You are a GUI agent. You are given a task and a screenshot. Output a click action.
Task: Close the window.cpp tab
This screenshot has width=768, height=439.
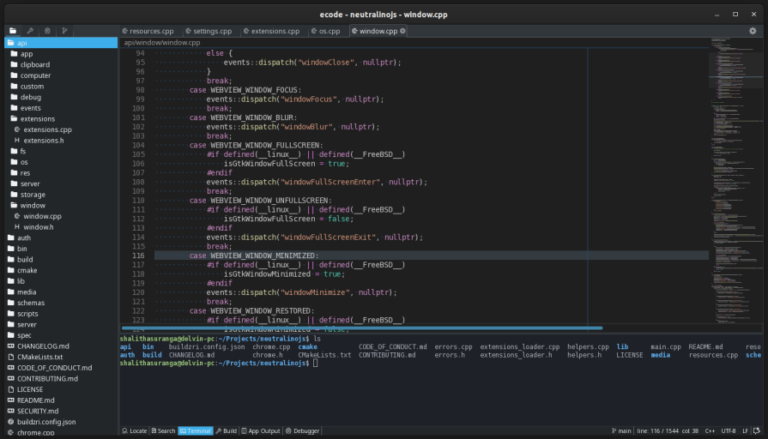[403, 31]
